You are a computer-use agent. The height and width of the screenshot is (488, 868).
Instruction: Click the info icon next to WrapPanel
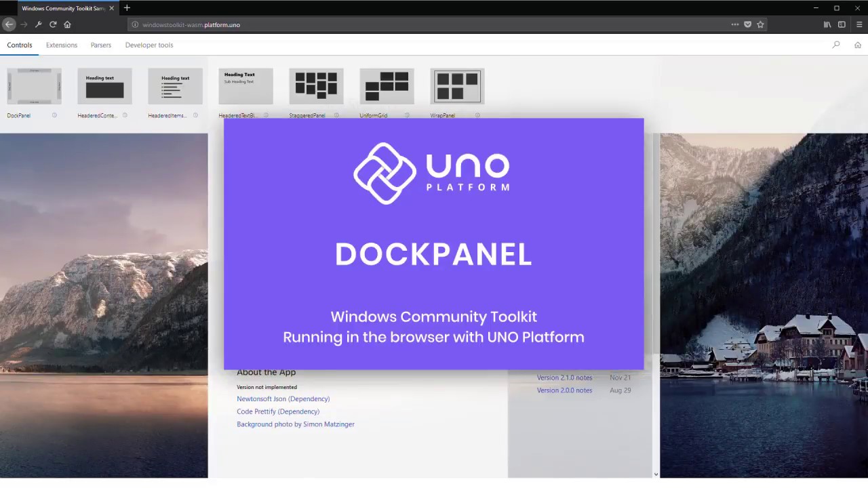tap(477, 115)
